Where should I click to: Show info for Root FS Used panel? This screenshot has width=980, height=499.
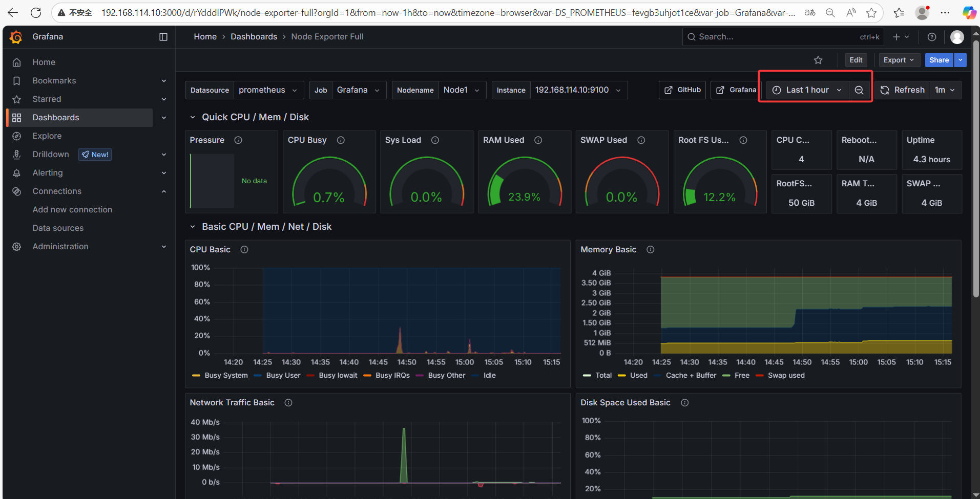click(x=743, y=140)
